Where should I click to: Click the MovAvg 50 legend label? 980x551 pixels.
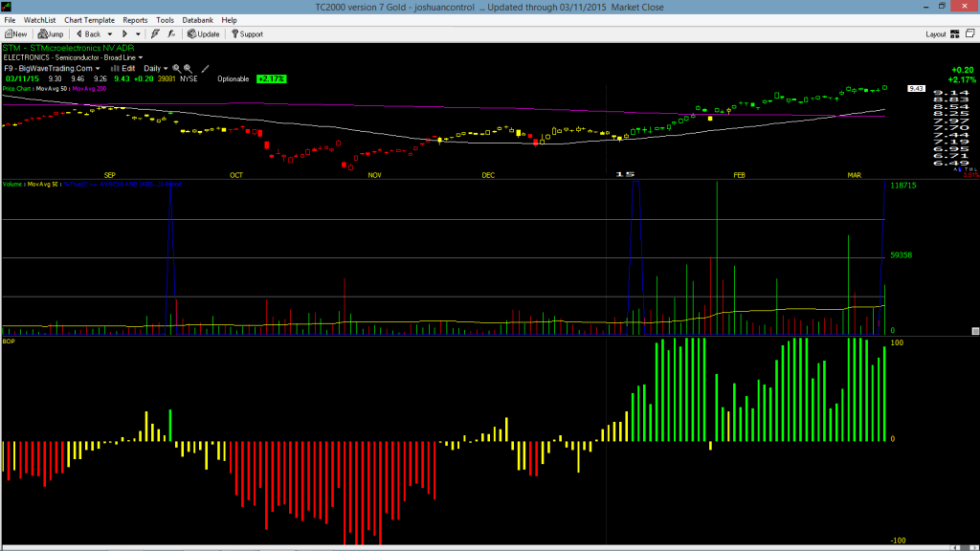[x=52, y=89]
